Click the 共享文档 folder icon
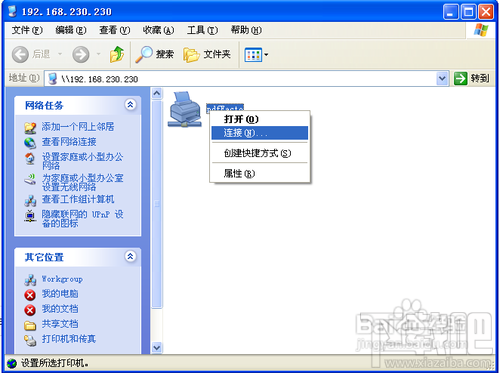The image size is (500, 373). [x=30, y=325]
